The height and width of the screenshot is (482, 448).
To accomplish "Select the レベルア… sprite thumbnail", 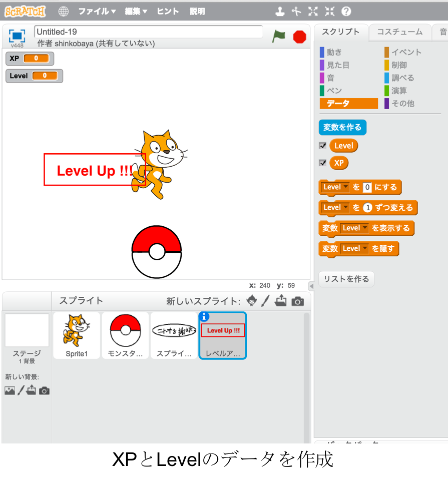I will point(223,336).
